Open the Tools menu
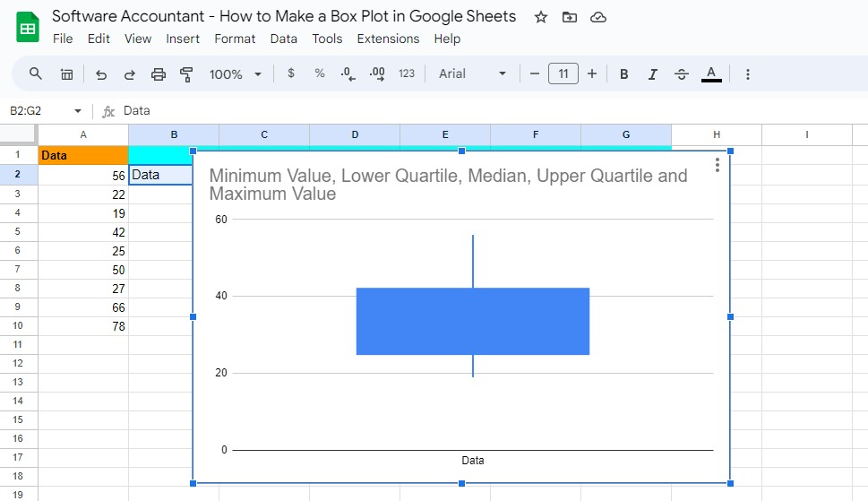 pyautogui.click(x=327, y=39)
